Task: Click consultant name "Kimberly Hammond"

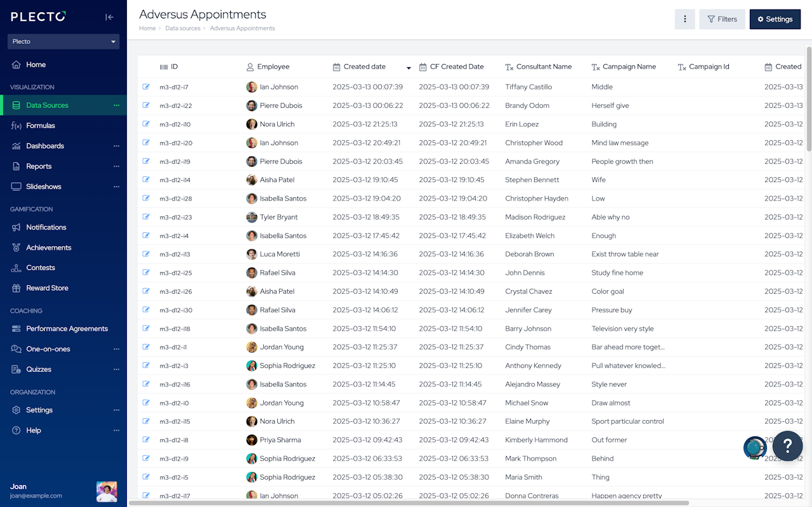Action: [536, 440]
